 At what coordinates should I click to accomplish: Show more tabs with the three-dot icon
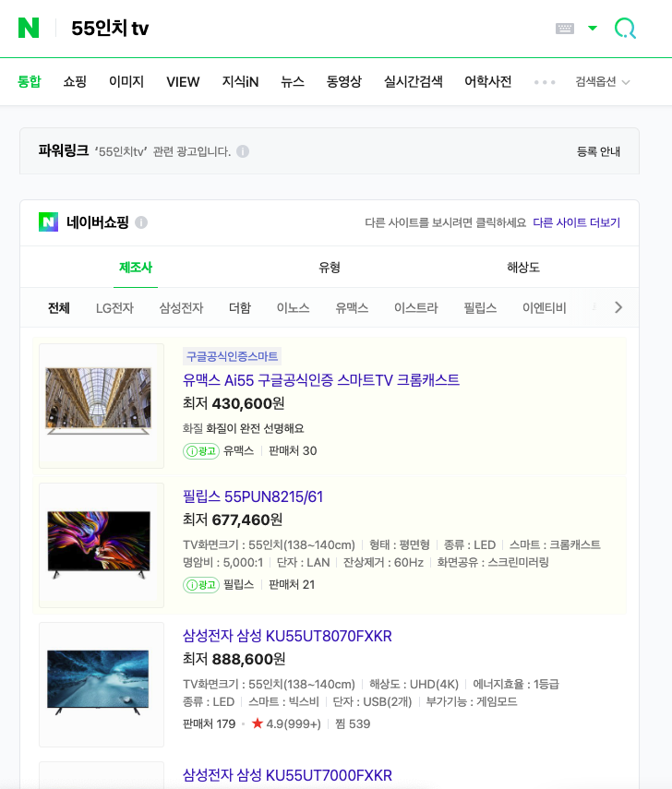(x=545, y=82)
